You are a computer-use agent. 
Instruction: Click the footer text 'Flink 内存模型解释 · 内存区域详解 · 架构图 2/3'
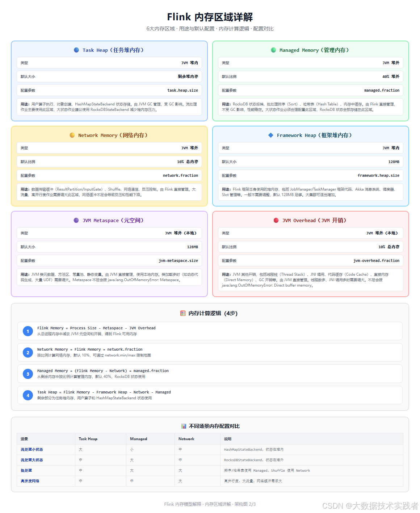click(210, 504)
